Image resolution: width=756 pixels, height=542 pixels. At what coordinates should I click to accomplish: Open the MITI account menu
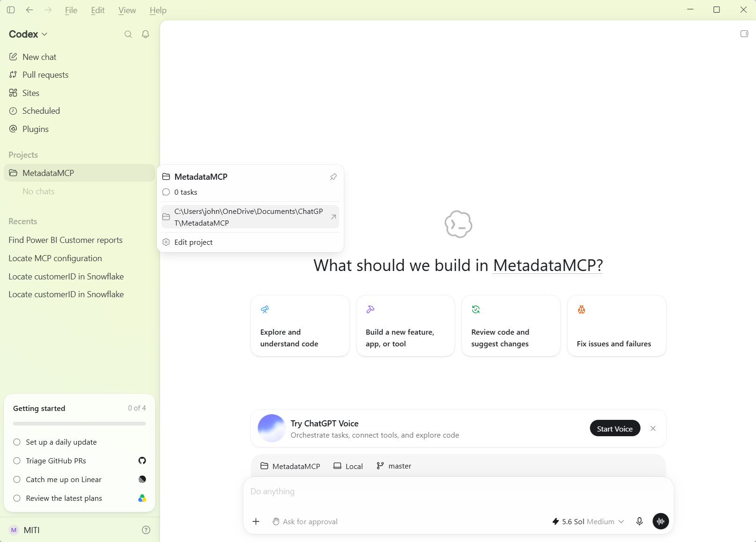(x=25, y=530)
